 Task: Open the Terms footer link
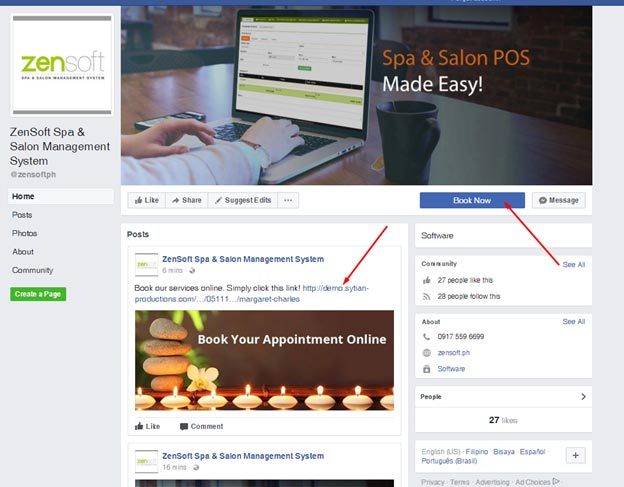[460, 482]
